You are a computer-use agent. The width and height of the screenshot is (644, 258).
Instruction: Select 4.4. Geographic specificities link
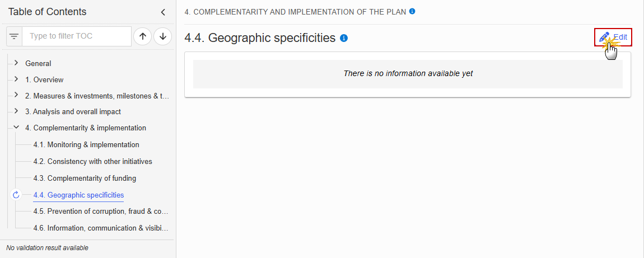point(78,195)
